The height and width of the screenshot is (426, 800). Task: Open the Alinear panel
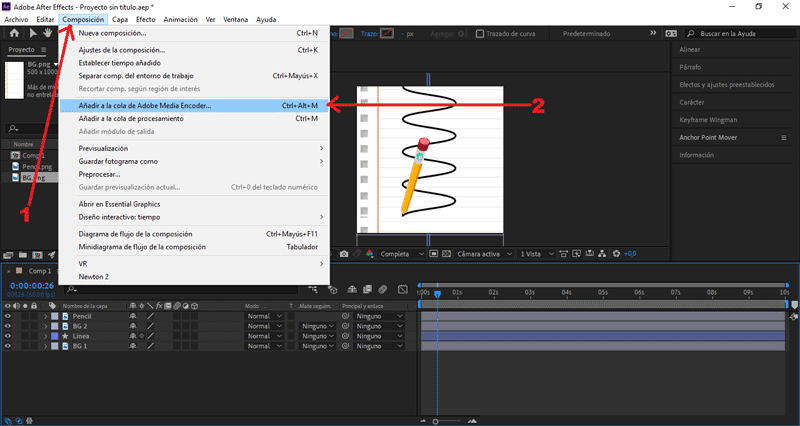(689, 48)
